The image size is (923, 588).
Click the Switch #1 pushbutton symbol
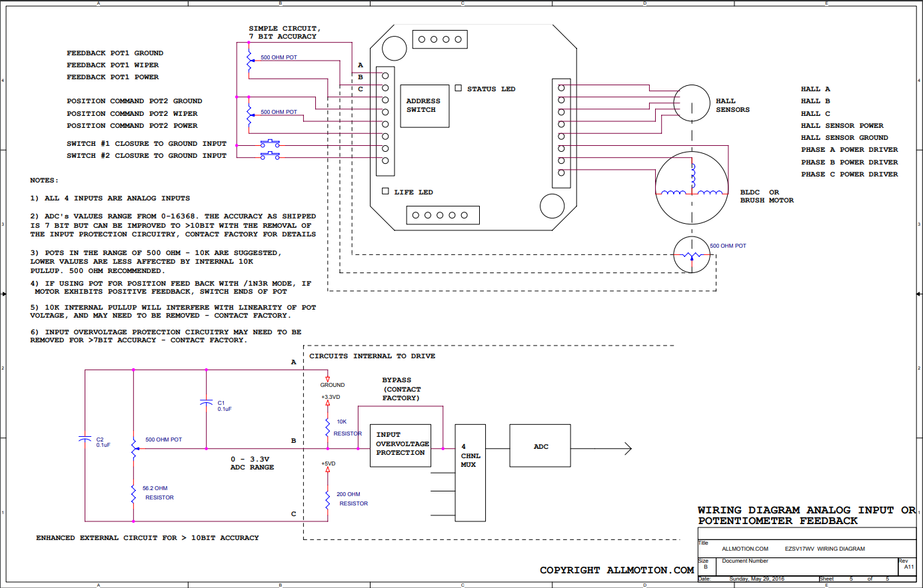(x=270, y=143)
